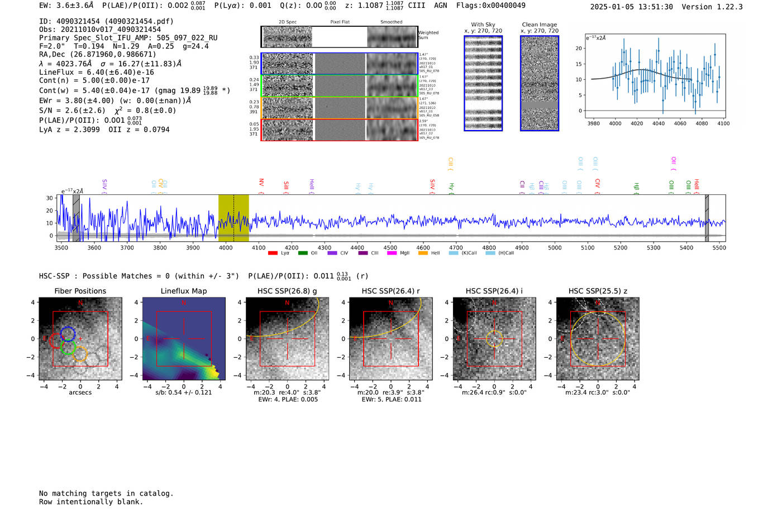Image resolution: width=782 pixels, height=532 pixels.
Task: Open the HSC SSP(26.8) g image
Action: [x=287, y=339]
